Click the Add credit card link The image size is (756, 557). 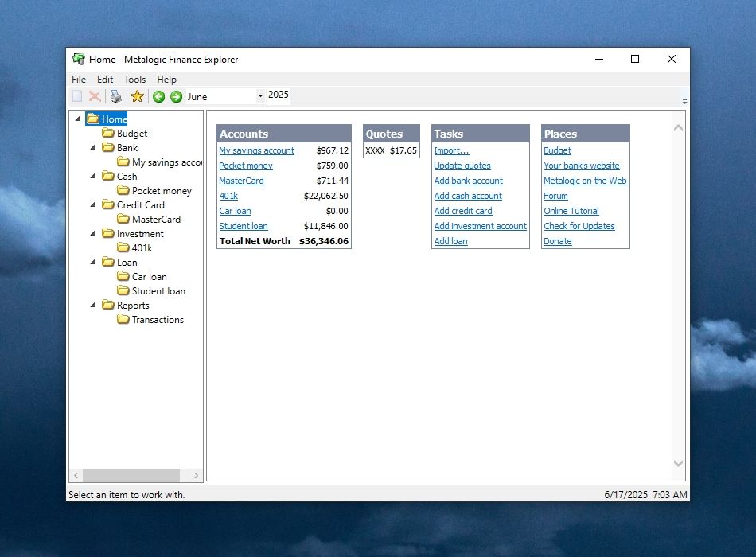(x=463, y=211)
